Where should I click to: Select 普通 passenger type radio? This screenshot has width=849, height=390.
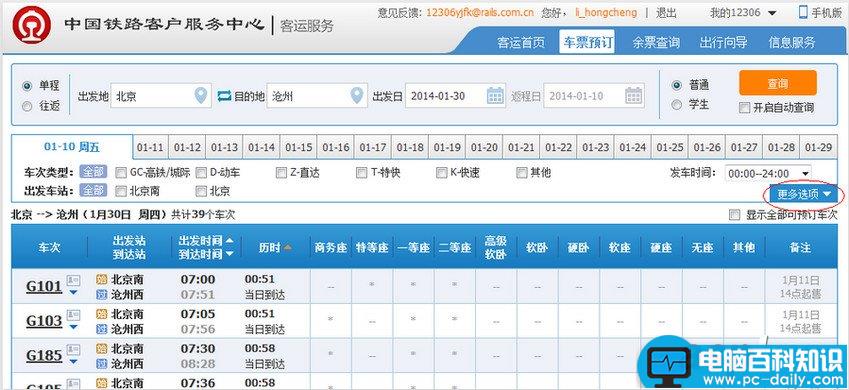click(x=676, y=85)
